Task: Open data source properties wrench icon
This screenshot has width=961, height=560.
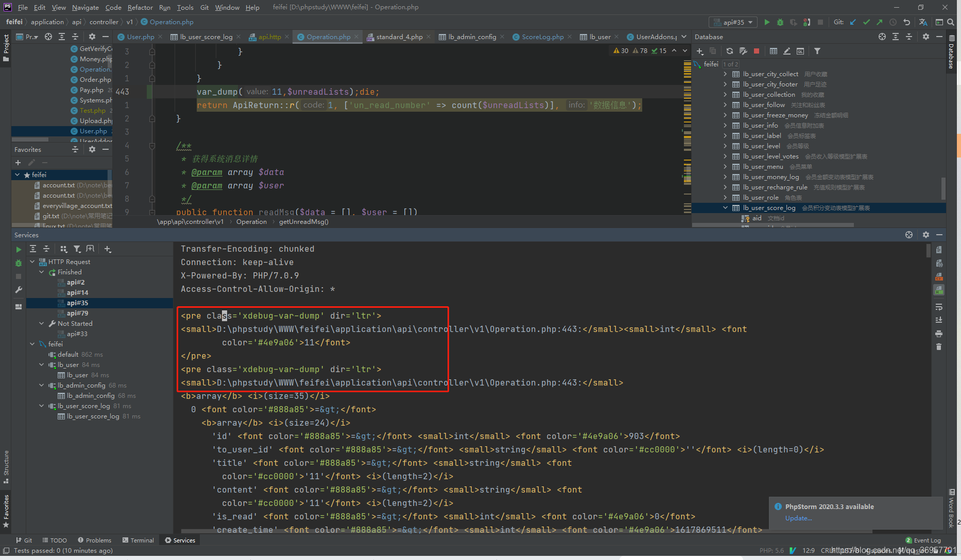Action: (743, 51)
